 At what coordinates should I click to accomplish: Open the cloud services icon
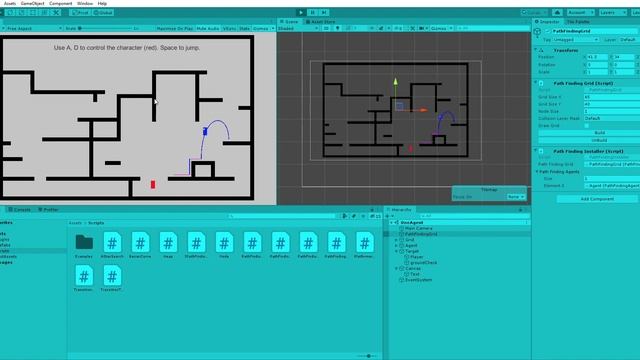click(557, 13)
